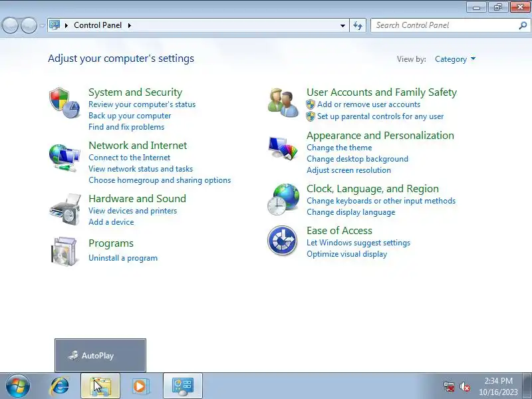532x399 pixels.
Task: Click the Show desktop strip at taskbar end
Action: (527, 386)
